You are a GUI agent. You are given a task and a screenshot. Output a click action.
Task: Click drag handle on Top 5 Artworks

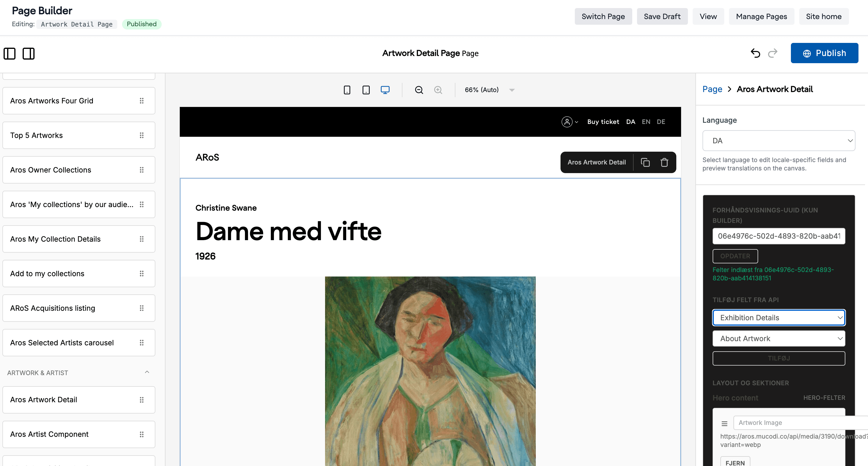pos(141,135)
